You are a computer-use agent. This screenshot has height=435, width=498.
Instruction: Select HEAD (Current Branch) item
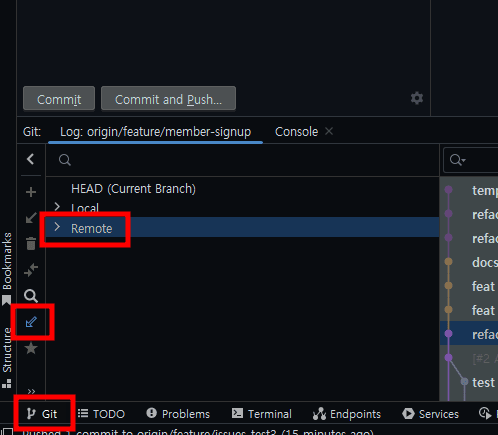click(133, 189)
